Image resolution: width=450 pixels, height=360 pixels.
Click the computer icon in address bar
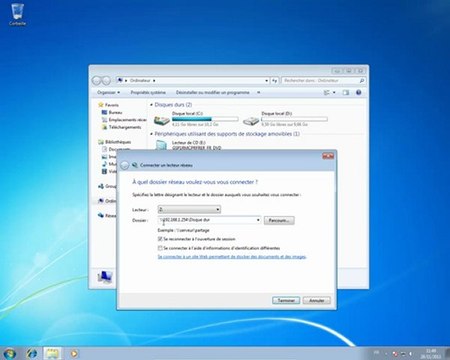pos(120,80)
